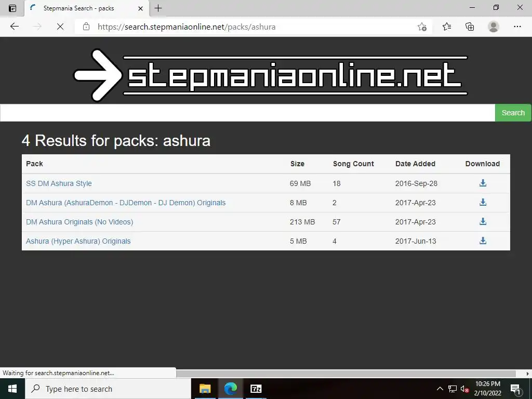Click the green Search button
The image size is (532, 399).
[x=513, y=113]
